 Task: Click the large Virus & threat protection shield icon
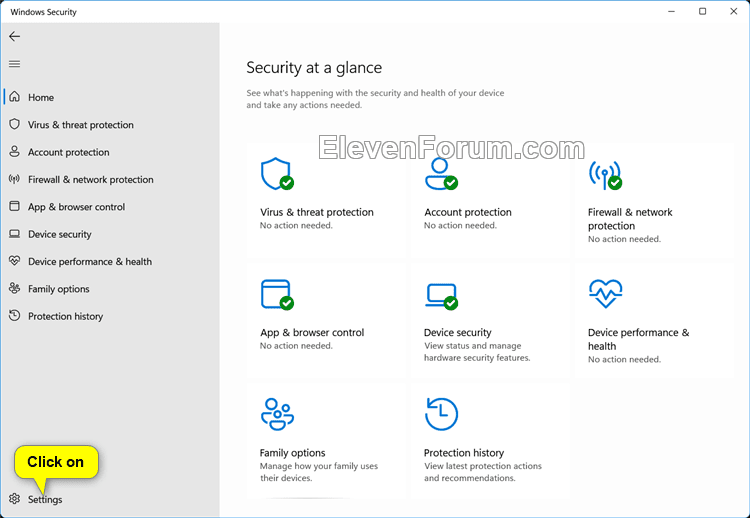click(277, 174)
